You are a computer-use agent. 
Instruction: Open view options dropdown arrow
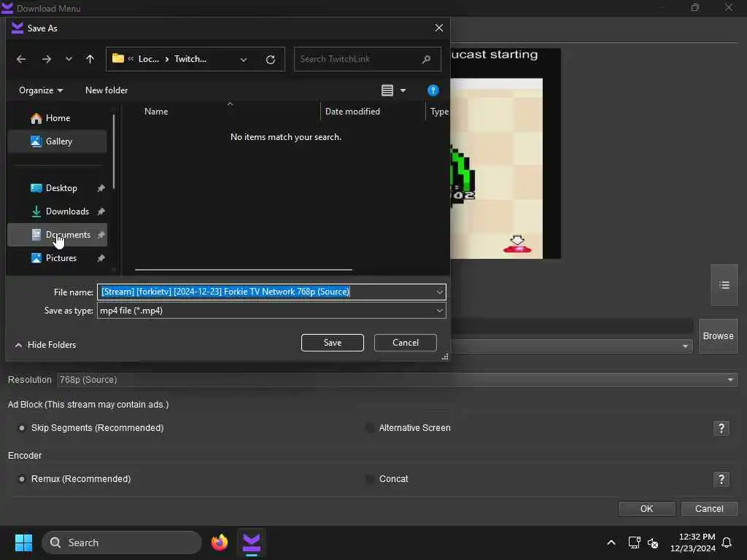[x=403, y=90]
